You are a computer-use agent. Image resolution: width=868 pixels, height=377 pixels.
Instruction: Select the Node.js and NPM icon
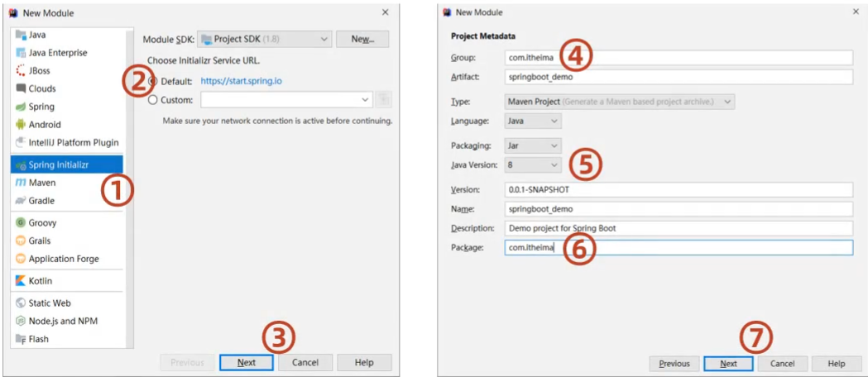pos(21,321)
